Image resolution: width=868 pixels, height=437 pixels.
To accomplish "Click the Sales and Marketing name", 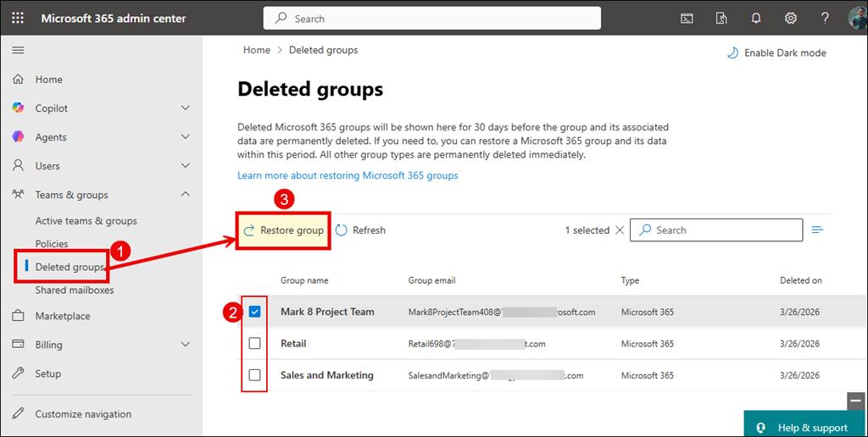I will coord(326,375).
